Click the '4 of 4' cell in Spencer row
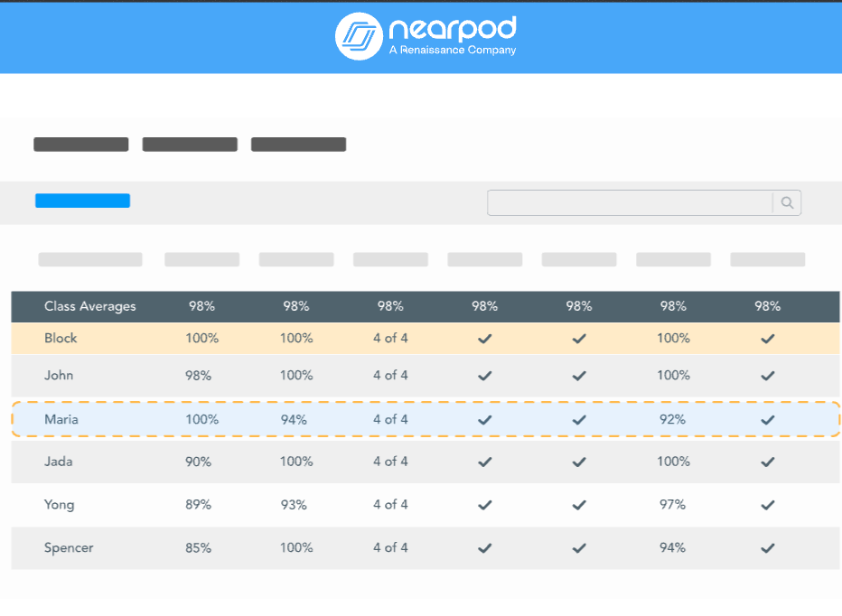Viewport: 842px width, 616px height. coord(390,547)
